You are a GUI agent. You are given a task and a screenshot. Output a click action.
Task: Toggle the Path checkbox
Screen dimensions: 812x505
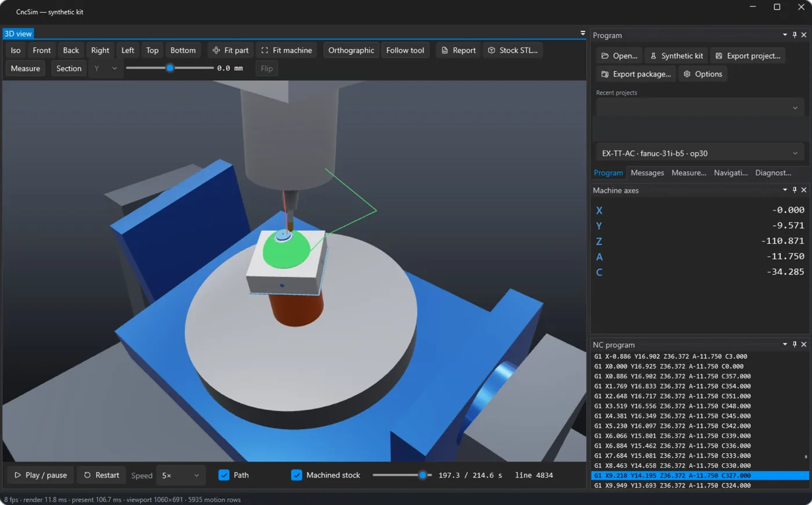pos(224,475)
